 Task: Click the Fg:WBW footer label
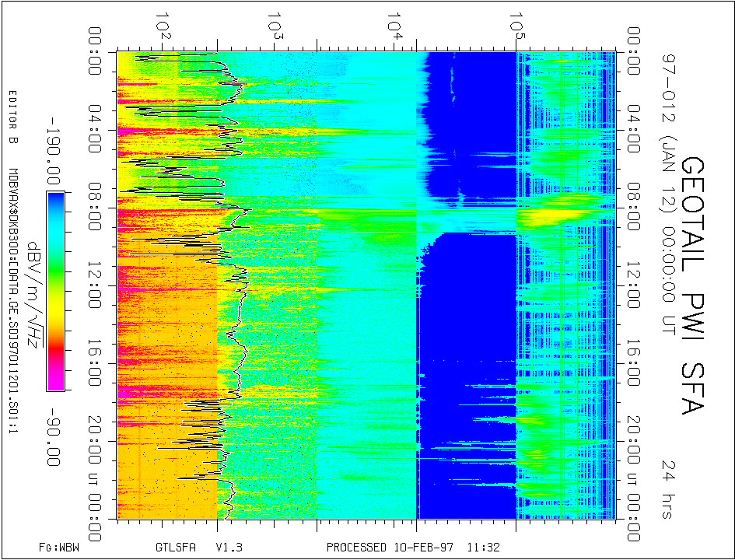(59, 547)
